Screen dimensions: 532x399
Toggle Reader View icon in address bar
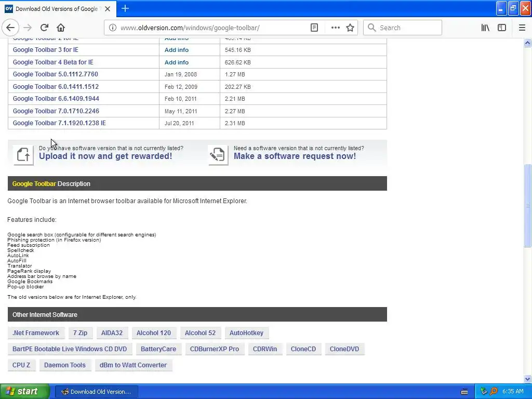(314, 28)
